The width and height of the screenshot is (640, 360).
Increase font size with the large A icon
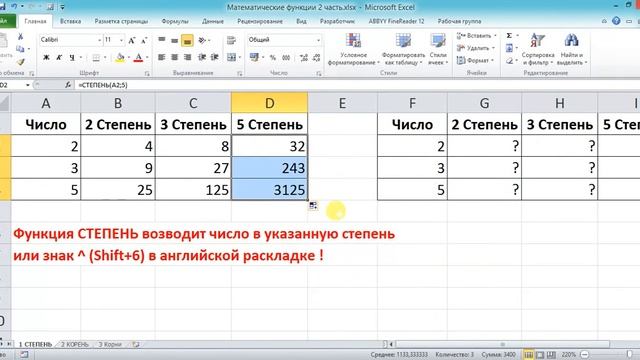click(x=131, y=40)
